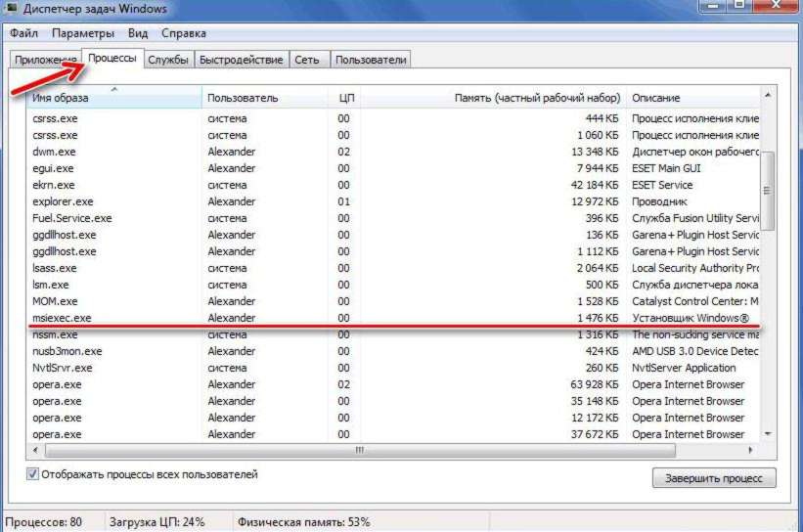Click the NvtlServer Application description
Image resolution: width=803 pixels, height=532 pixels.
[x=684, y=368]
